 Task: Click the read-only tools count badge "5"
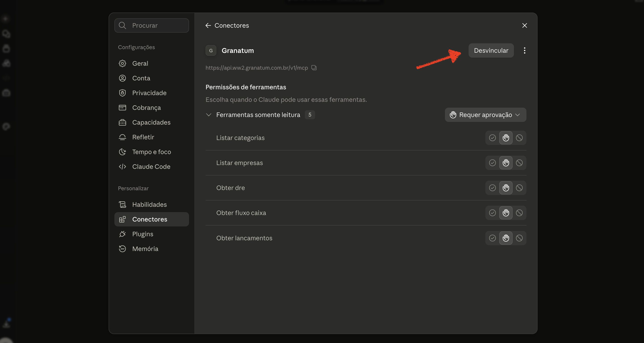click(x=310, y=115)
